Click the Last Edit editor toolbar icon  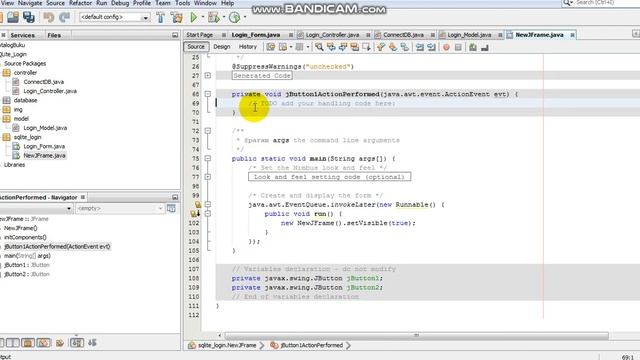click(x=271, y=47)
